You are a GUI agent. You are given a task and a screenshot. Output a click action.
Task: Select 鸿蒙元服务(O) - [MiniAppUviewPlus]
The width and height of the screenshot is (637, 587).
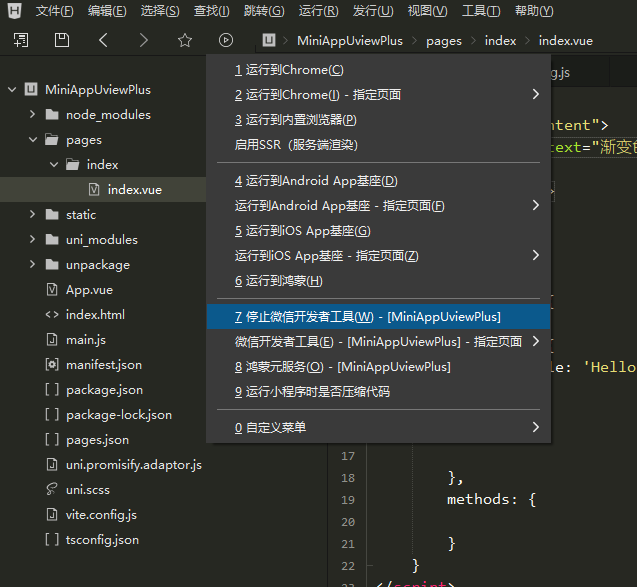(x=379, y=367)
